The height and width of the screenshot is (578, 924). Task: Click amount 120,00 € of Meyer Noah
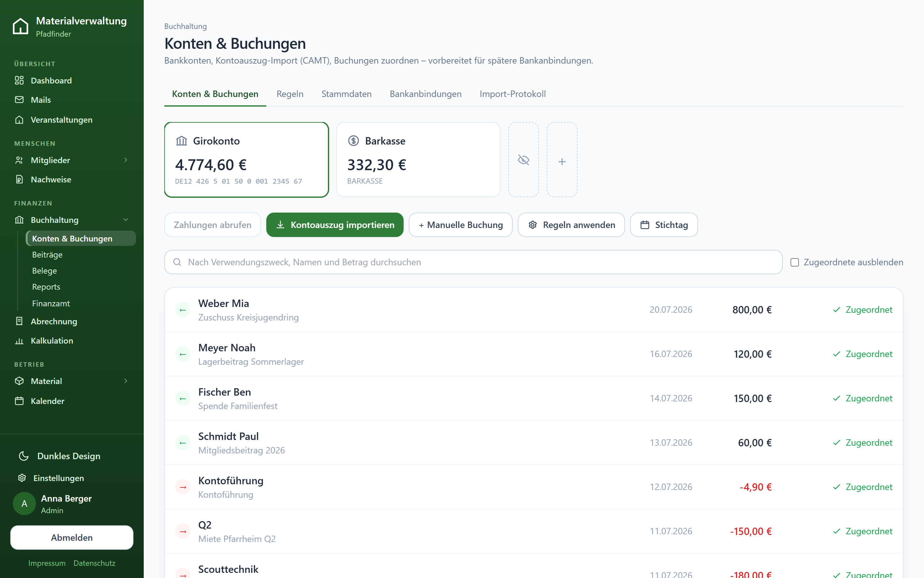(x=753, y=354)
